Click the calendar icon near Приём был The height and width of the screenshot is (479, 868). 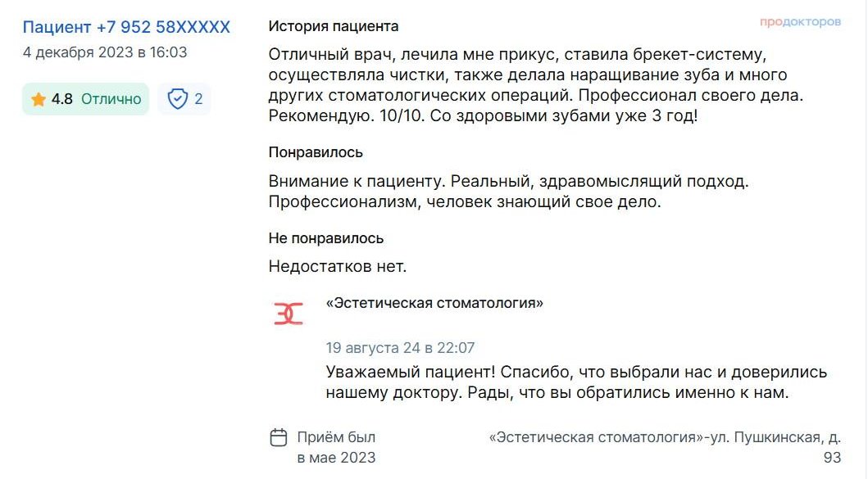point(279,437)
